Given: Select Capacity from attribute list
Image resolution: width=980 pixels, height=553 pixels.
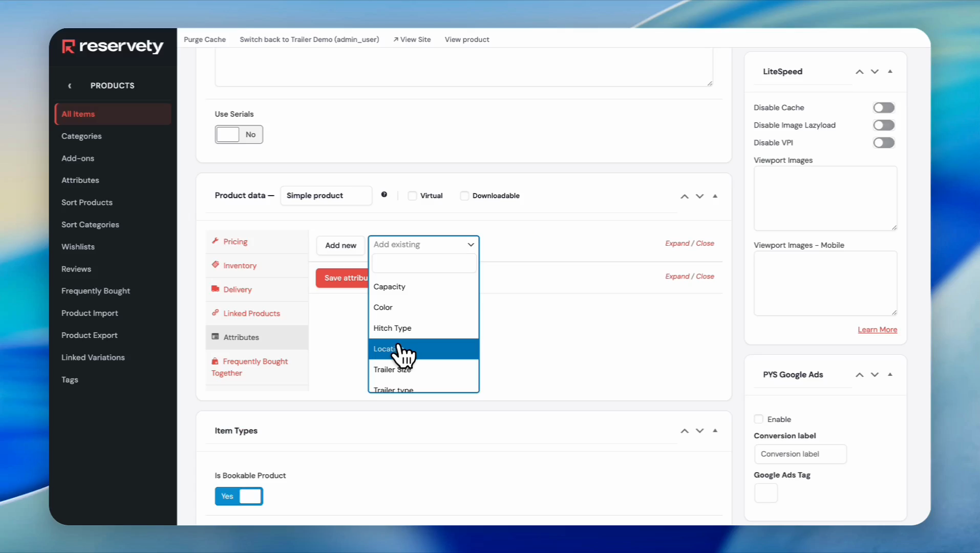Looking at the screenshot, I should [x=423, y=287].
